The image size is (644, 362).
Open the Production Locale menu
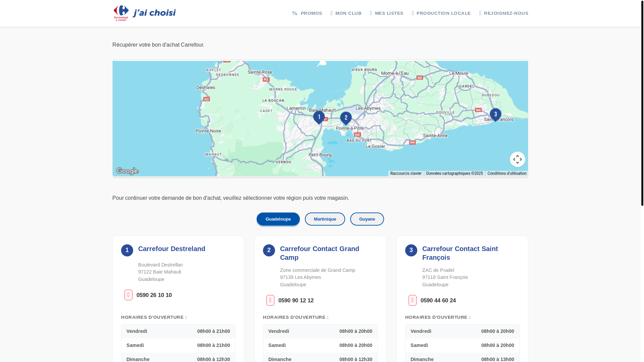click(x=441, y=13)
